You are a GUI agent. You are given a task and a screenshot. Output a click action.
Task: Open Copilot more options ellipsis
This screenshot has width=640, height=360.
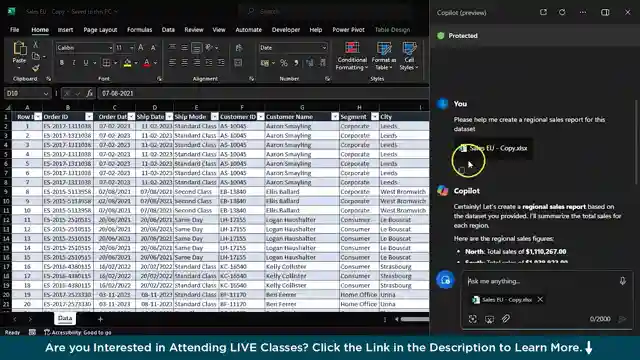click(583, 12)
